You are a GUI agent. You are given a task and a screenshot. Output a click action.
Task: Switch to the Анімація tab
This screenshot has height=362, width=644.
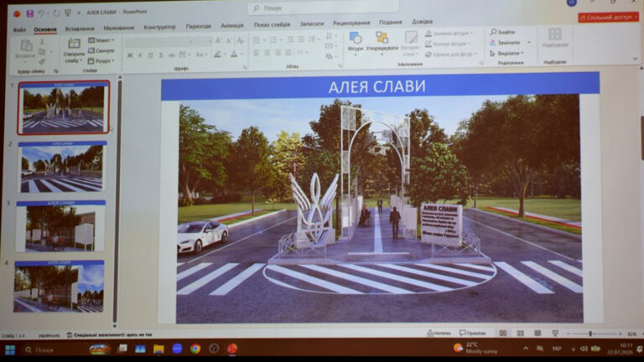(232, 25)
